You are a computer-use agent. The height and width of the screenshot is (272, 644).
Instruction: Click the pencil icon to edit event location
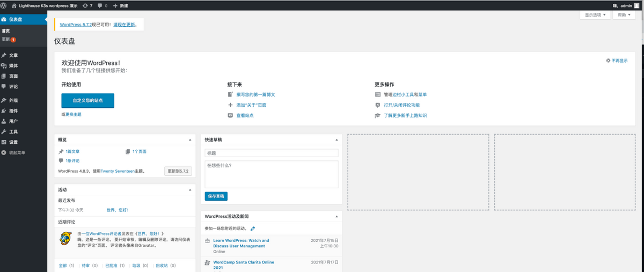(253, 229)
